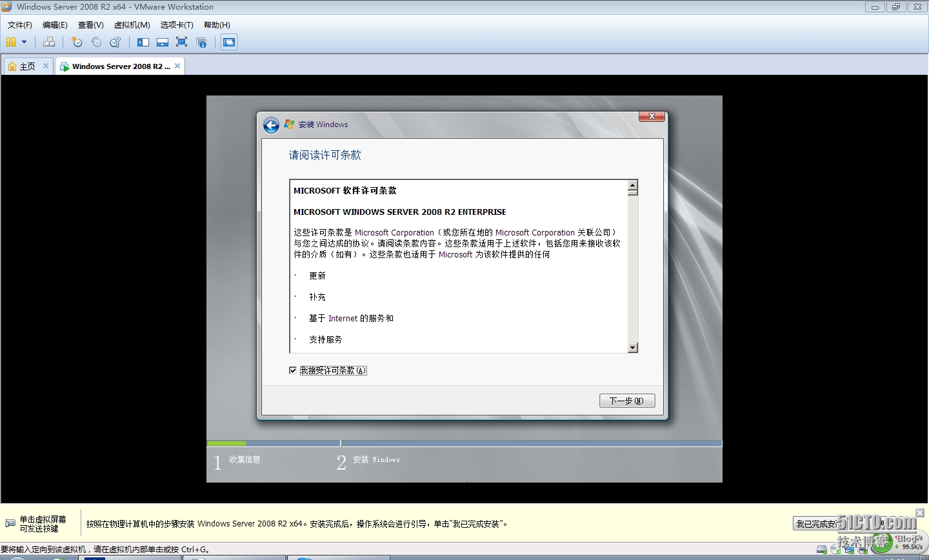Close the yellow install hint bar
Viewport: 929px width, 560px height.
point(920,513)
